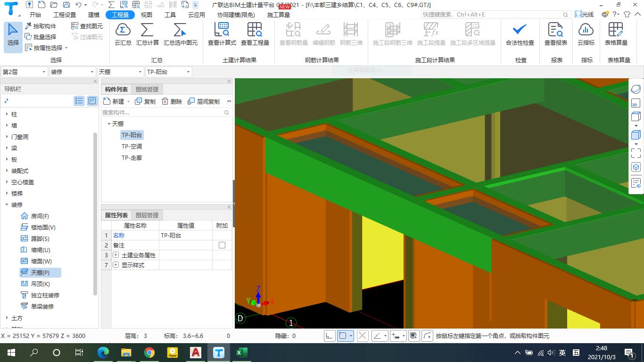
Task: Expand 土建业务属性 property row
Action: tap(116, 255)
